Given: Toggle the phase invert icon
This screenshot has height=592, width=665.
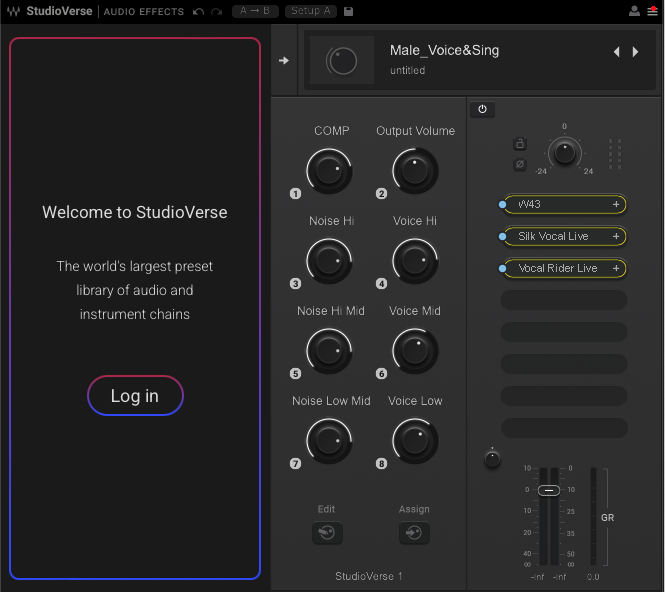Looking at the screenshot, I should (520, 164).
